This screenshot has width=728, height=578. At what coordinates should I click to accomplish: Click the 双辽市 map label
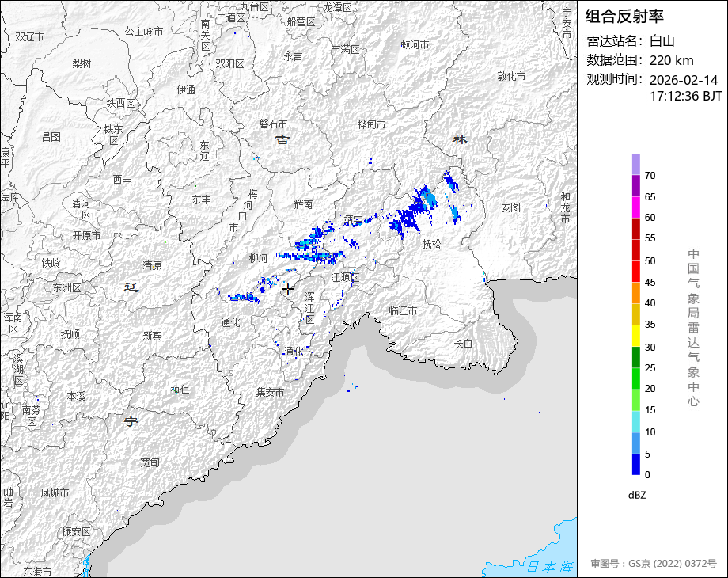29,36
